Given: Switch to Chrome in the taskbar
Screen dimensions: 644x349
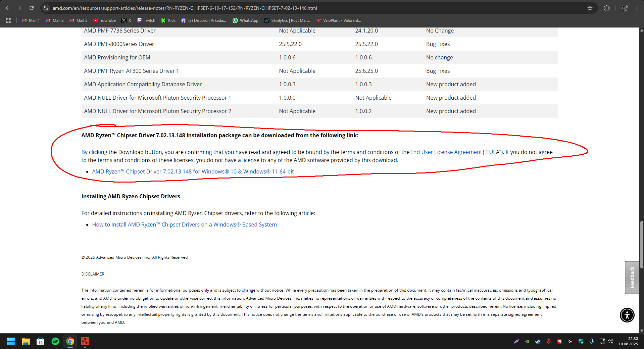Looking at the screenshot, I should (x=70, y=341).
